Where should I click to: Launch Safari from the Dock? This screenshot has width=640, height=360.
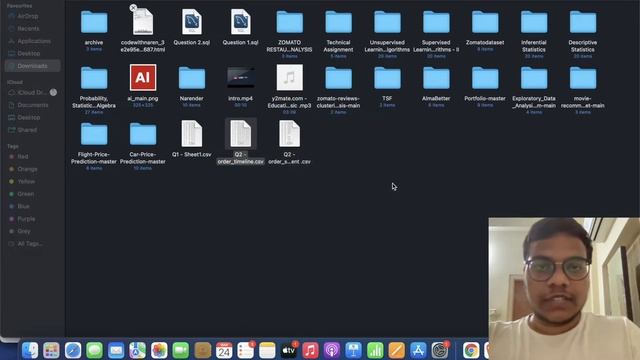point(73,350)
